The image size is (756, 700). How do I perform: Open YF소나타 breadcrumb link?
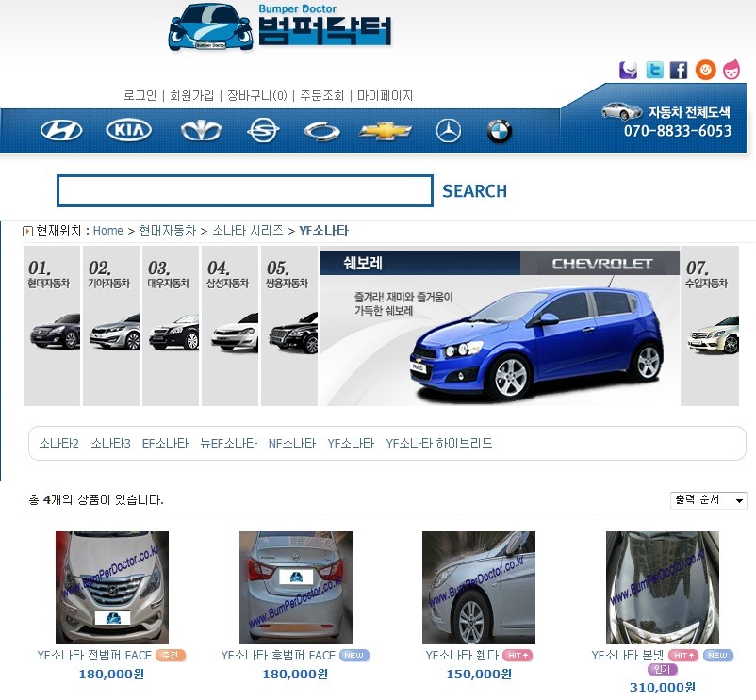click(x=323, y=231)
